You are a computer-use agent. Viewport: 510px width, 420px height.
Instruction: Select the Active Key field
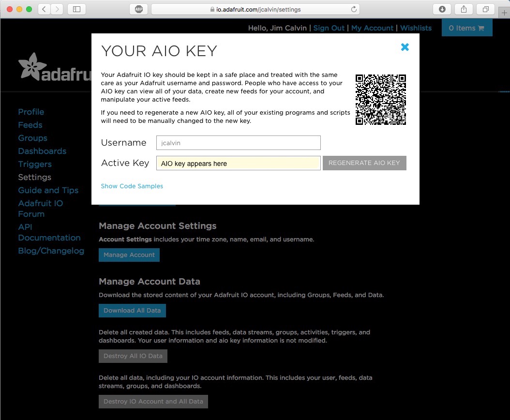[239, 163]
